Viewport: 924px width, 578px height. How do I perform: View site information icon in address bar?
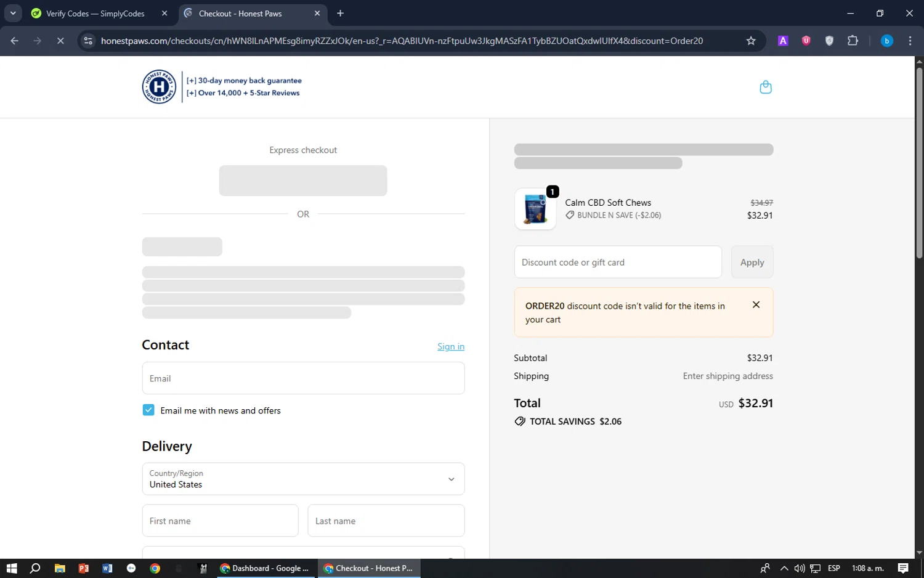(88, 41)
